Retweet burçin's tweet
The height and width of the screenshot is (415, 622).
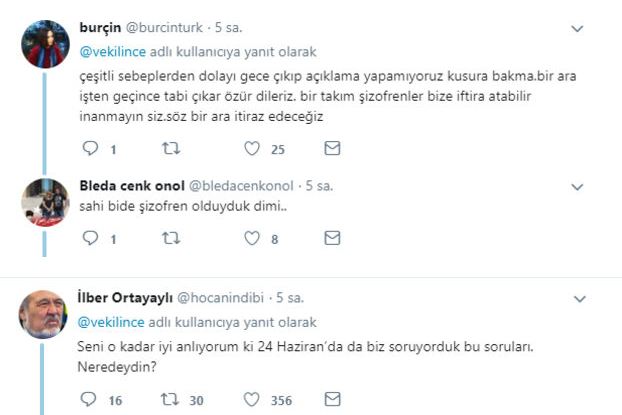[x=169, y=149]
